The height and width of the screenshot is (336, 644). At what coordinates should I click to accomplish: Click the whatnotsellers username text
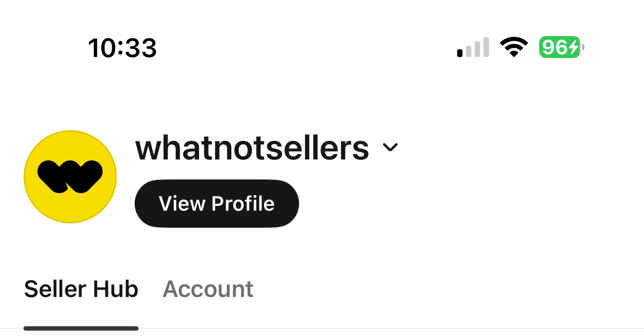point(252,148)
